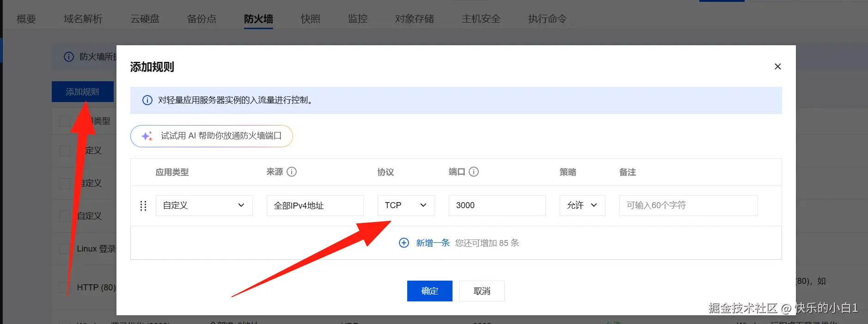Click the plus icon beside 新增一条
Viewport: 868px width, 324px height.
click(x=404, y=243)
